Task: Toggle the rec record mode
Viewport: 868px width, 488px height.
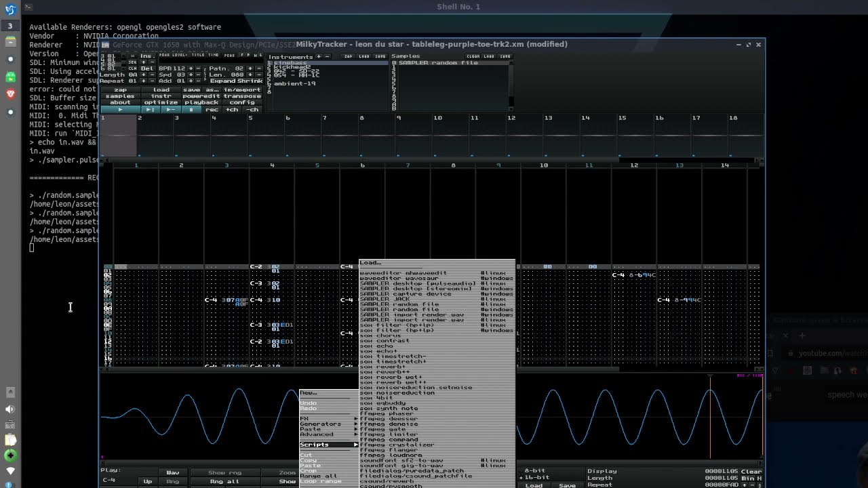Action: point(211,110)
